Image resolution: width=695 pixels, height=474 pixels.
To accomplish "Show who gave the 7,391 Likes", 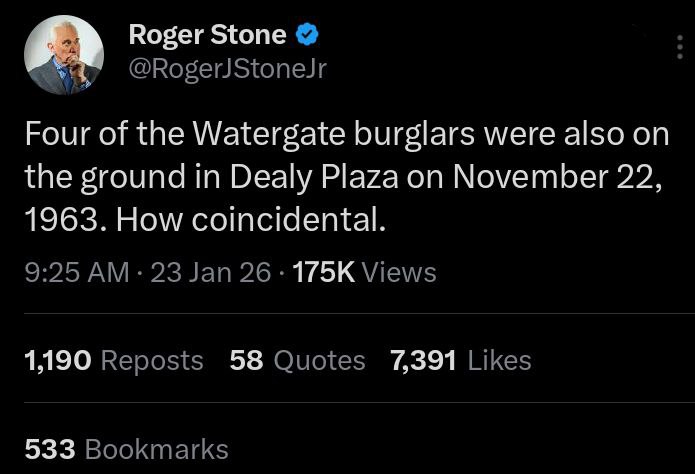I will 461,360.
